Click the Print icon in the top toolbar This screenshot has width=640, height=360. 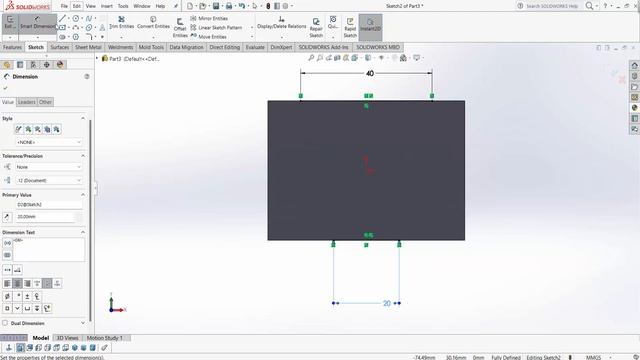click(229, 6)
